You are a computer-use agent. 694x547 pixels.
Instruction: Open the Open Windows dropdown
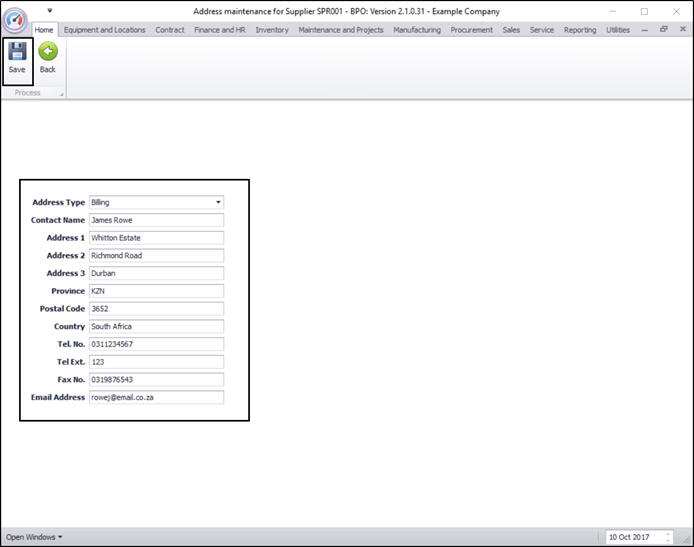(x=34, y=537)
